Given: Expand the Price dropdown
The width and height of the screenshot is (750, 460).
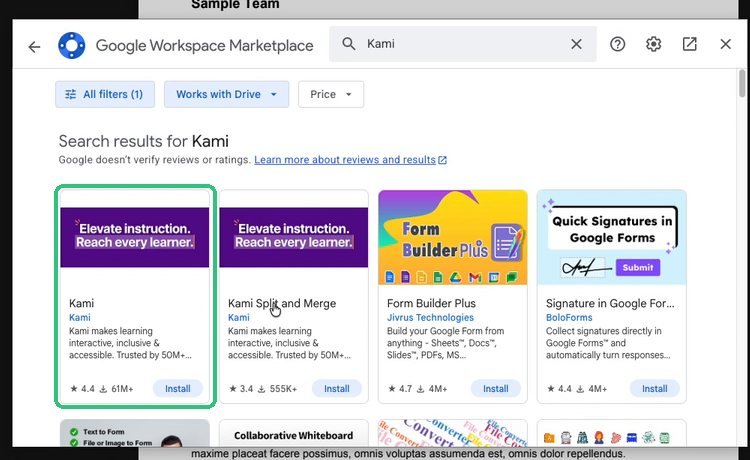Looking at the screenshot, I should point(331,94).
